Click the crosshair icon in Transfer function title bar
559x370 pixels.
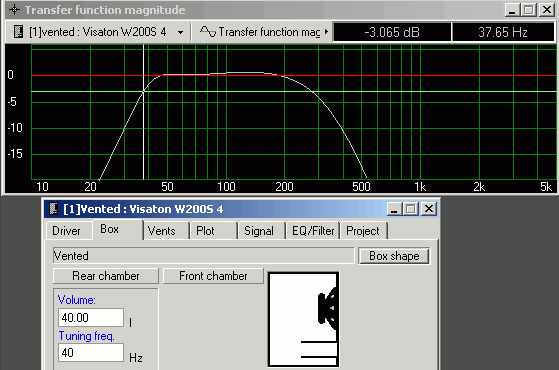pyautogui.click(x=14, y=10)
